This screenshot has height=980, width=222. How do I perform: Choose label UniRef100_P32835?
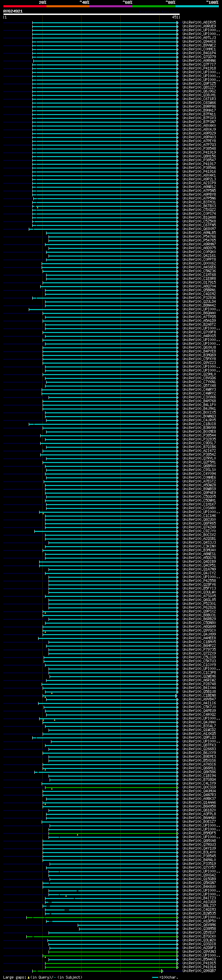coord(199,439)
